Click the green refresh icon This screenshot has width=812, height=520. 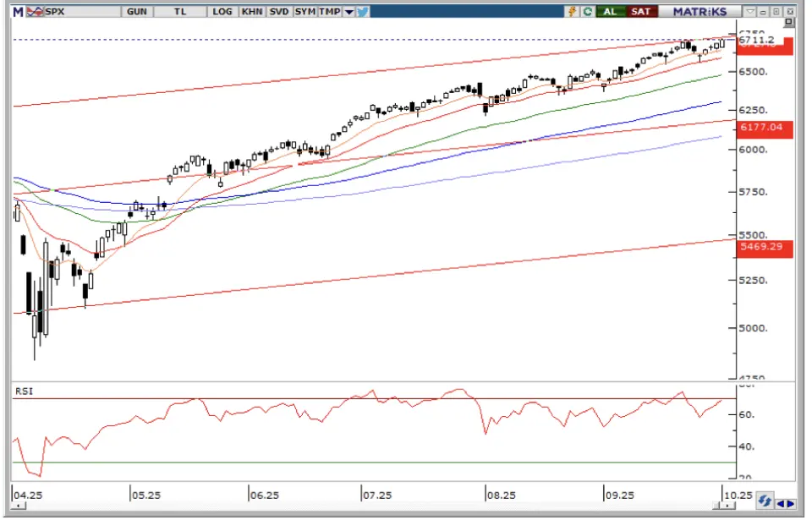click(x=586, y=12)
